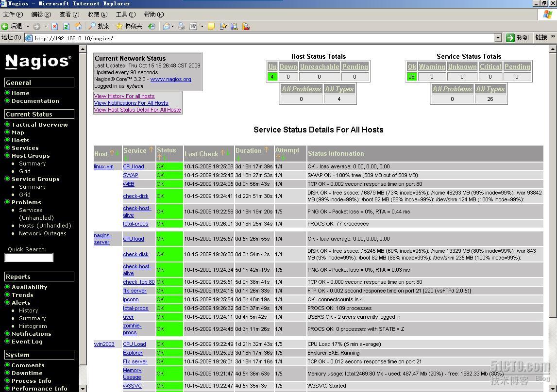
Task: Click the address bar URL field
Action: tap(264, 38)
